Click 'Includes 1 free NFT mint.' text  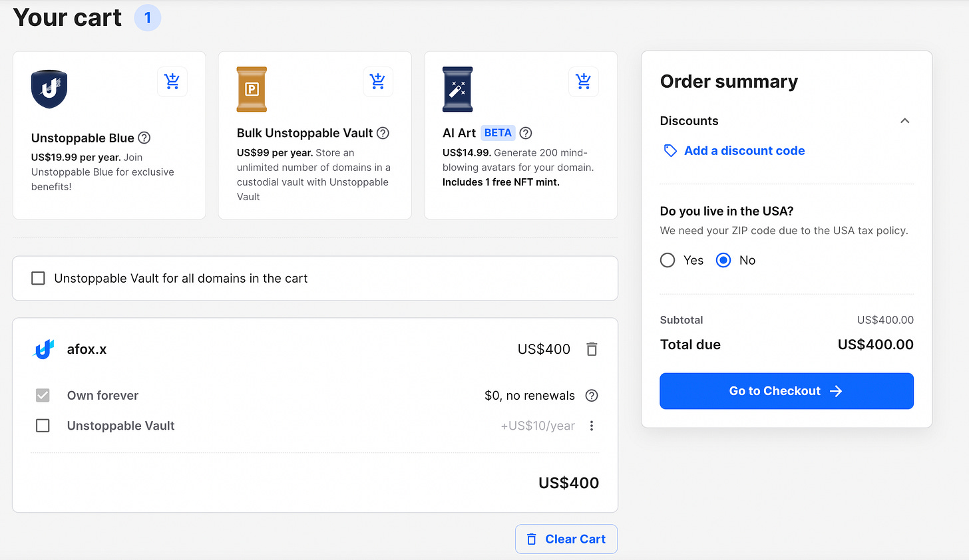(501, 182)
